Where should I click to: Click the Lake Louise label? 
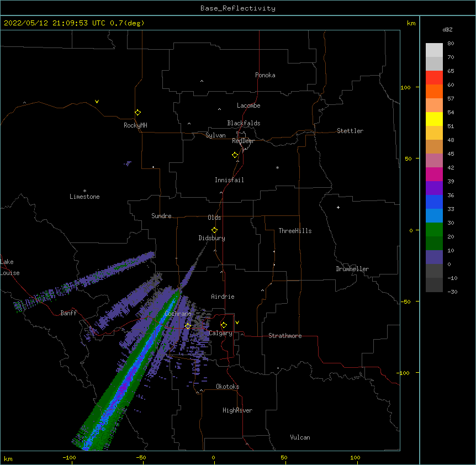click(10, 267)
